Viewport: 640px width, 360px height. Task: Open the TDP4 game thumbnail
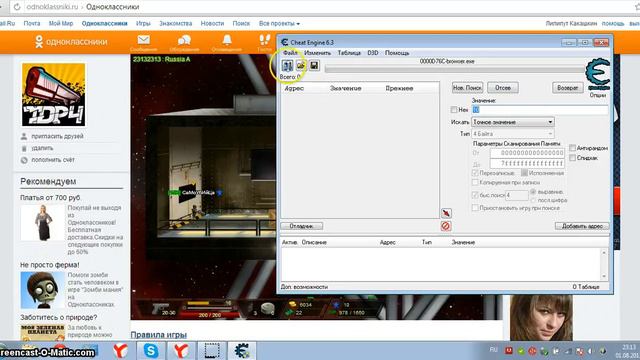point(53,94)
